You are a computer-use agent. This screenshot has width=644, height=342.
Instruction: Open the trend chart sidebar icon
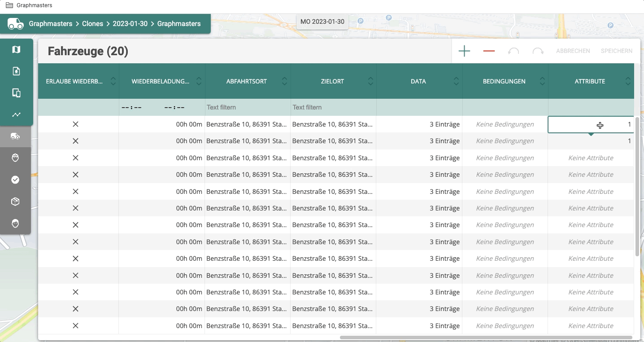pyautogui.click(x=16, y=114)
